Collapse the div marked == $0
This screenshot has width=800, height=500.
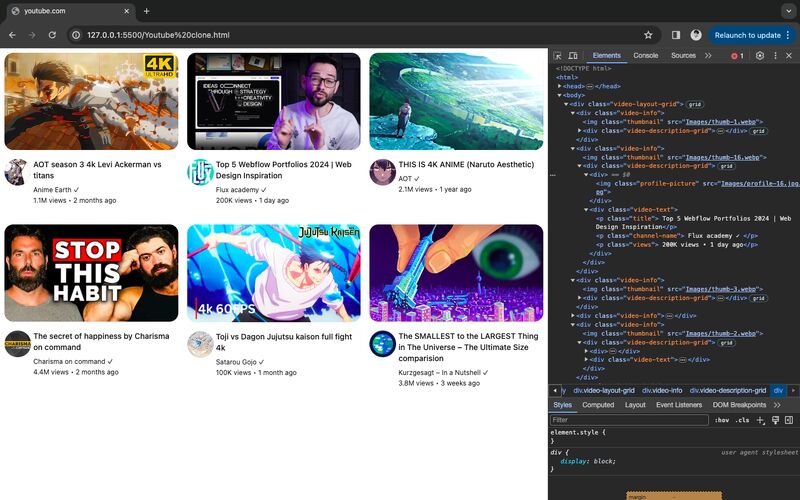click(586, 174)
